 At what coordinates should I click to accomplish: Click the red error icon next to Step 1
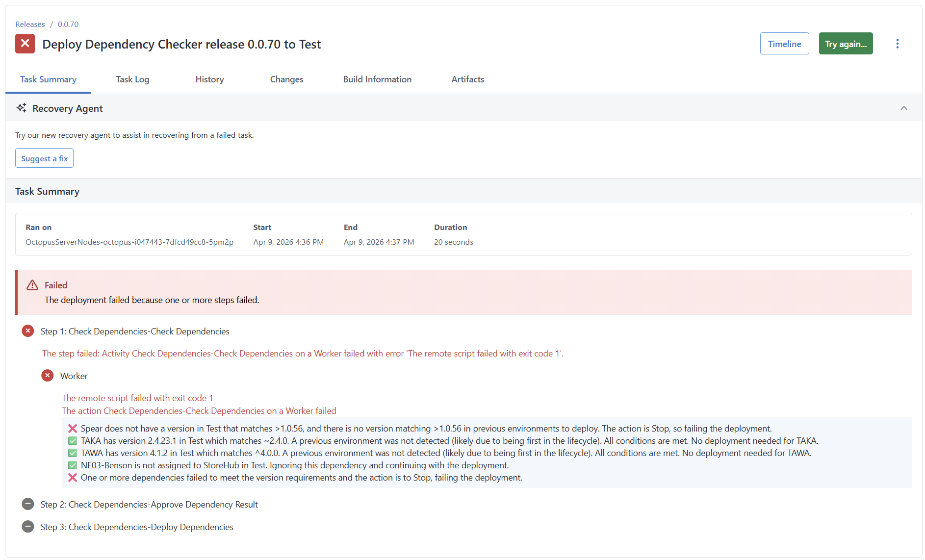(28, 331)
